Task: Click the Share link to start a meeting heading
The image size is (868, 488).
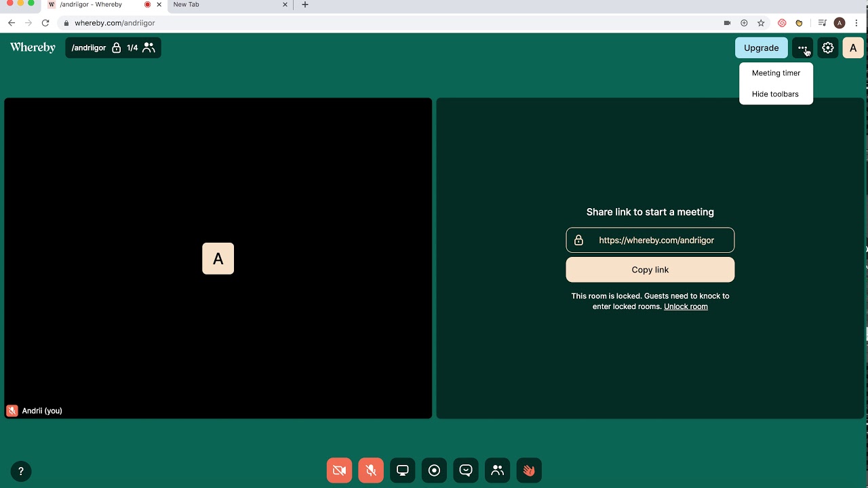Action: click(650, 212)
